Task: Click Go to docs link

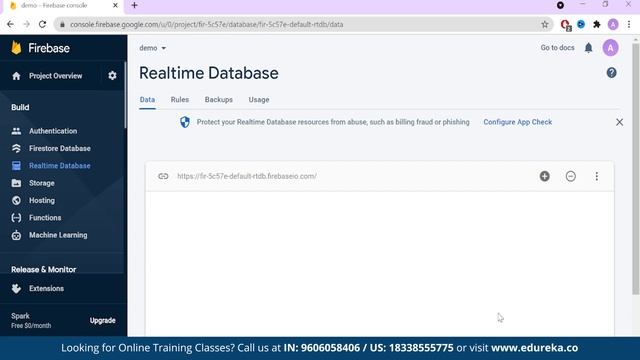Action: point(557,48)
